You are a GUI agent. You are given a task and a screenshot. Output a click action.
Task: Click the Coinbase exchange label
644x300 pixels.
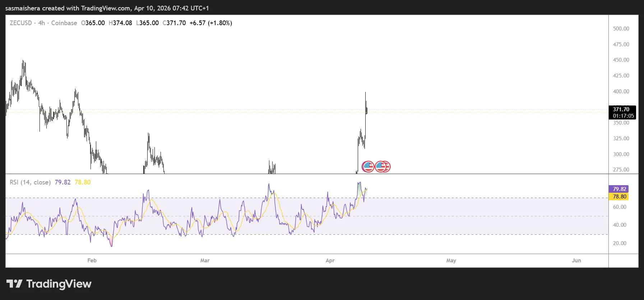(64, 23)
